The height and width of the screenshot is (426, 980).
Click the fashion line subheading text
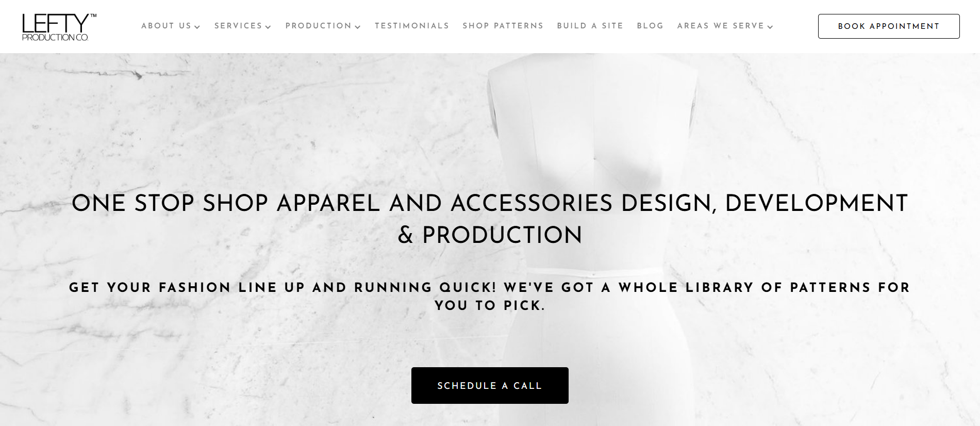[x=490, y=297]
